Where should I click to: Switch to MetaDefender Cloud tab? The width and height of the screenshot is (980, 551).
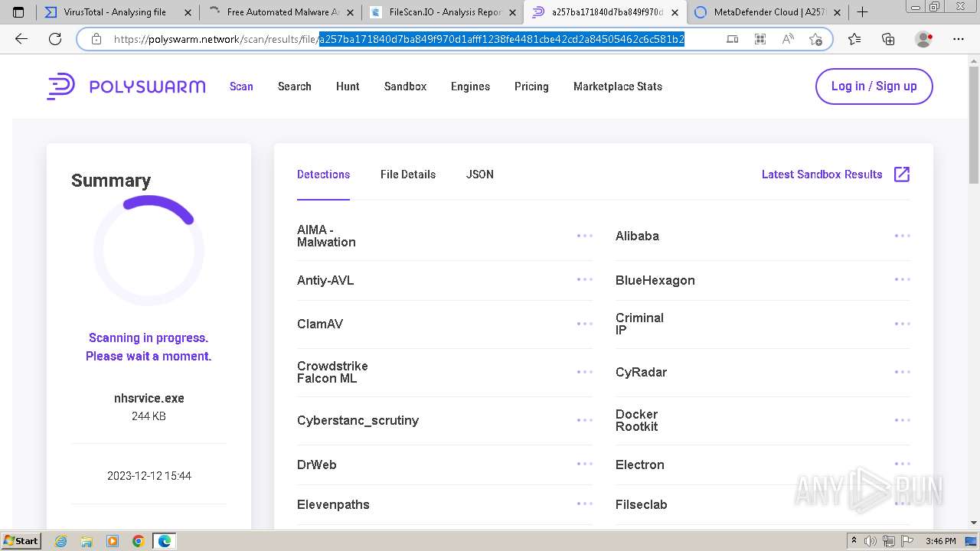(x=768, y=12)
